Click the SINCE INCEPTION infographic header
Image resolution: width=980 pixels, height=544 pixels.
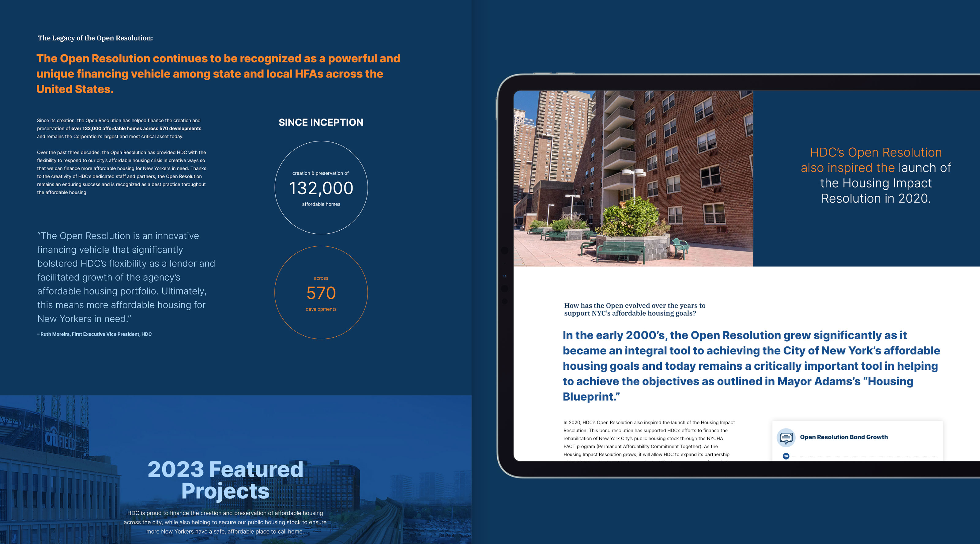click(x=321, y=123)
